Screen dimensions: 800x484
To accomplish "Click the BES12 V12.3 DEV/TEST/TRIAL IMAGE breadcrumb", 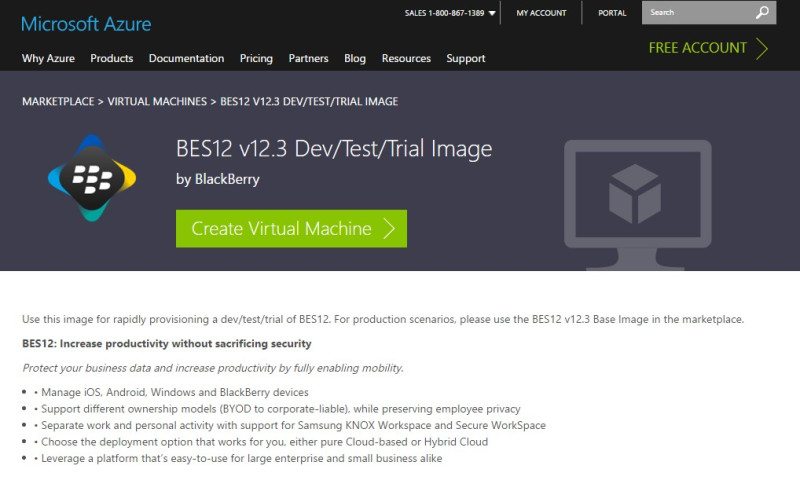I will pos(309,101).
